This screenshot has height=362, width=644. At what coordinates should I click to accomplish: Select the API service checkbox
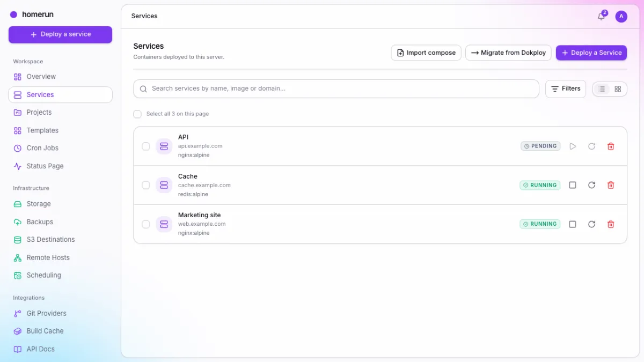pos(146,146)
